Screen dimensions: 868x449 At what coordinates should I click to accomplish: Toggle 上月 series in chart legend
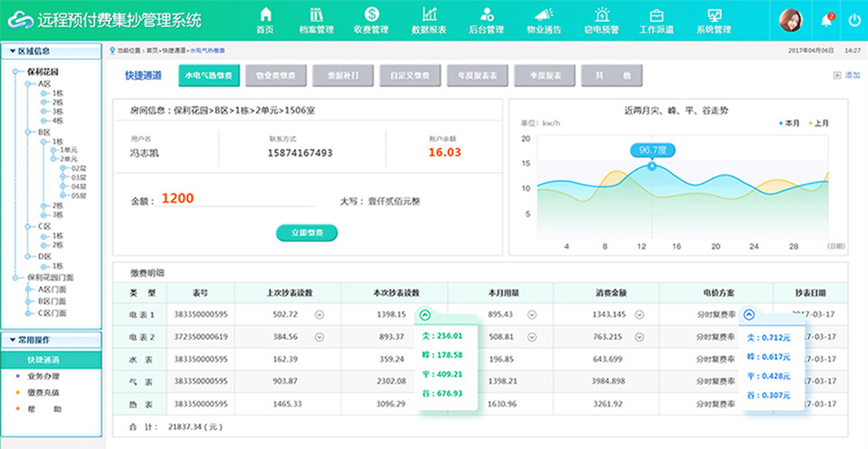coord(816,123)
